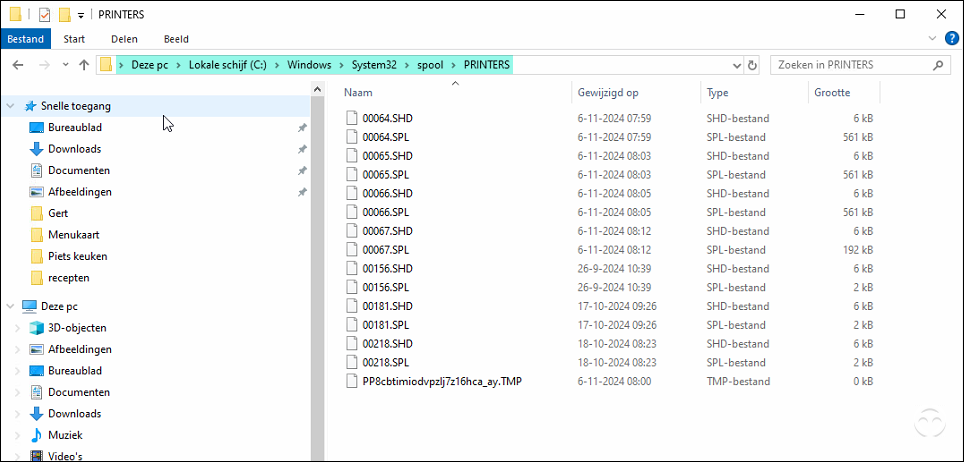Switch to the Start ribbon tab

74,39
